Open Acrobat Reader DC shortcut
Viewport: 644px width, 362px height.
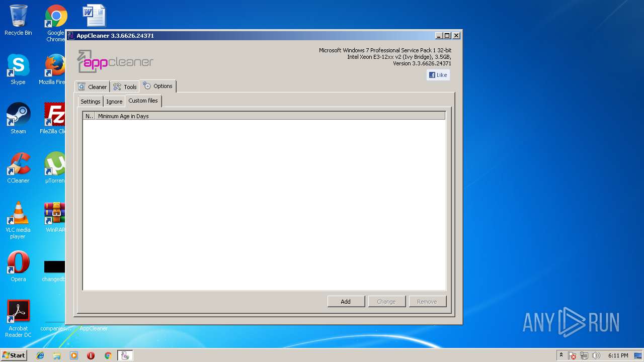coord(18,319)
